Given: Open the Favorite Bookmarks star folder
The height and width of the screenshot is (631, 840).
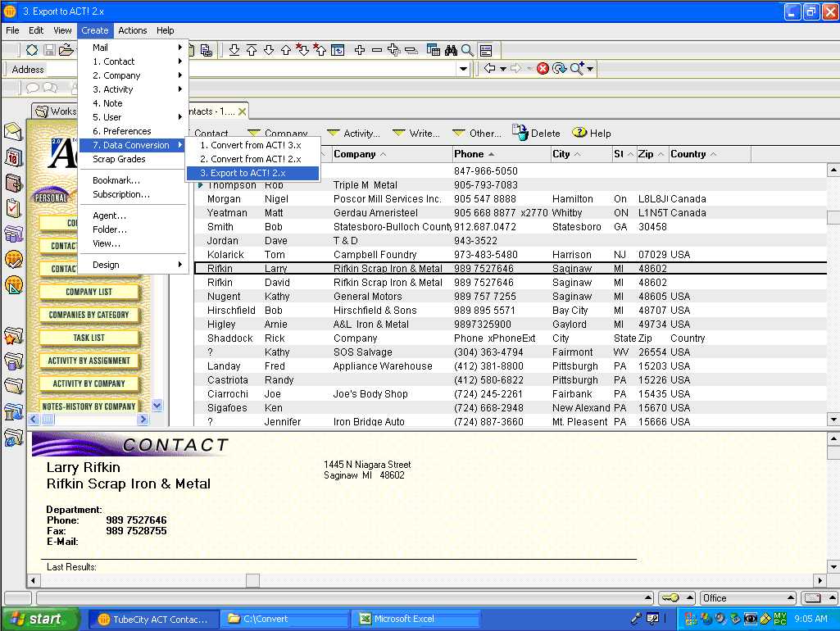Looking at the screenshot, I should pyautogui.click(x=13, y=336).
